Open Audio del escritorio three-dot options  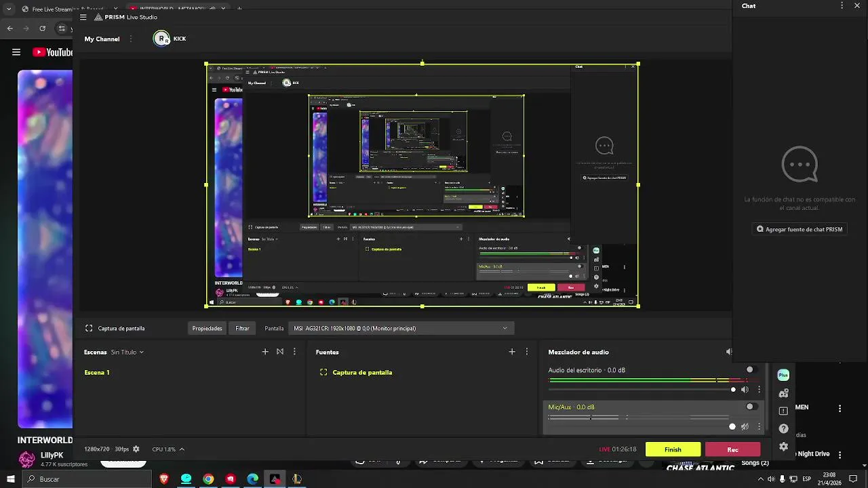click(x=759, y=390)
